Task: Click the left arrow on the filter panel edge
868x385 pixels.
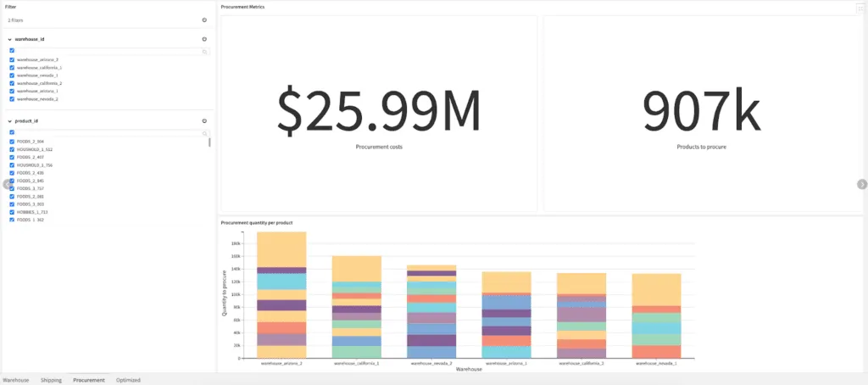Action: click(7, 184)
